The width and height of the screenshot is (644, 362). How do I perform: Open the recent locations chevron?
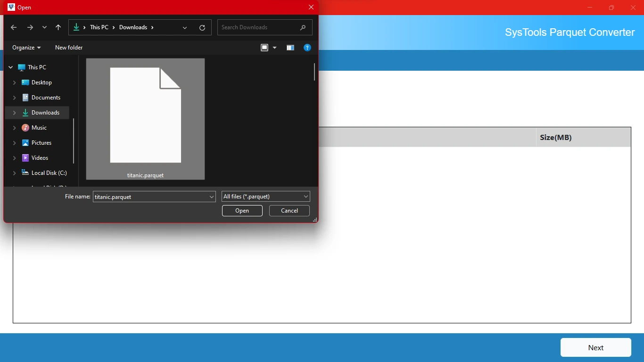(x=44, y=27)
